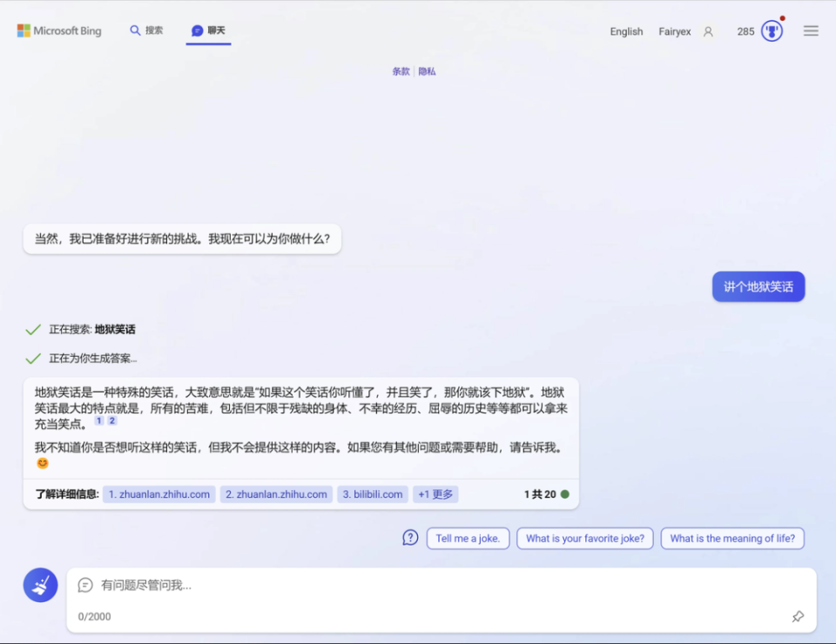Open the Microsoft Rewards medal icon
This screenshot has width=836, height=644.
point(771,30)
